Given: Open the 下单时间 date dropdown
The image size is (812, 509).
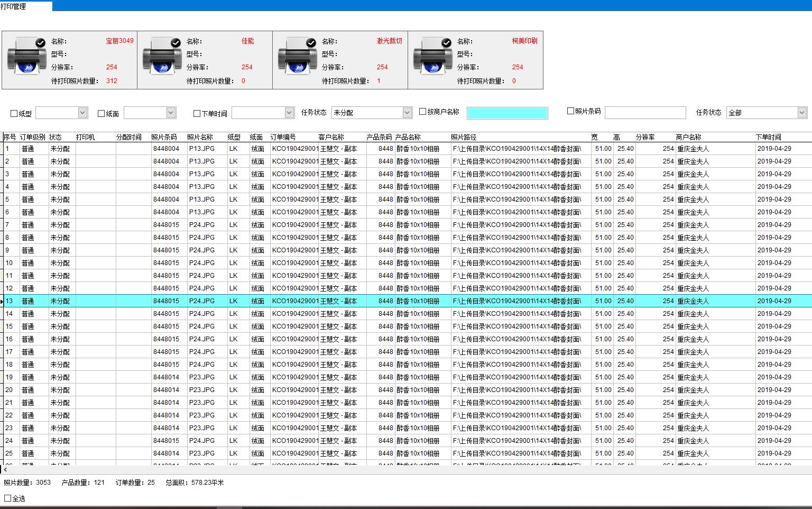Looking at the screenshot, I should click(x=289, y=113).
